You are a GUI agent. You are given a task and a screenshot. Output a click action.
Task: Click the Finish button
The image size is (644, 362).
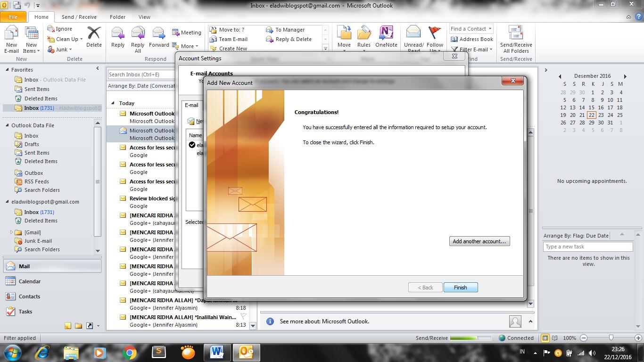click(461, 288)
